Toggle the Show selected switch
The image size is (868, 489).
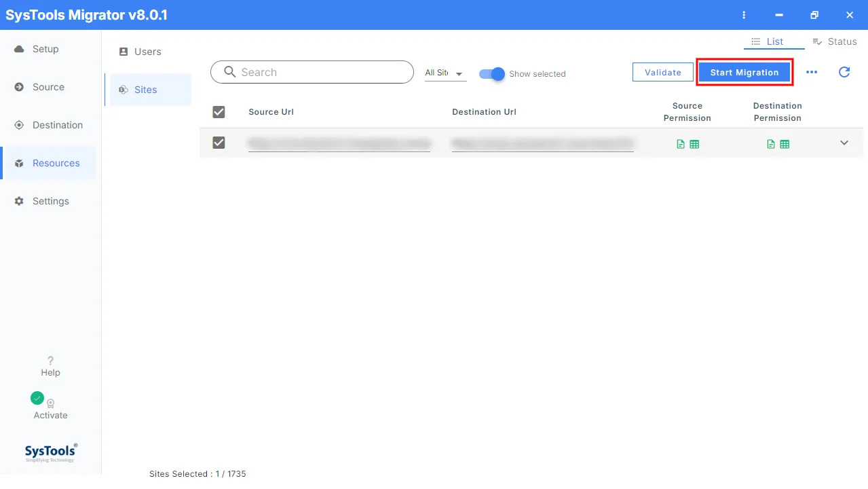click(x=492, y=74)
